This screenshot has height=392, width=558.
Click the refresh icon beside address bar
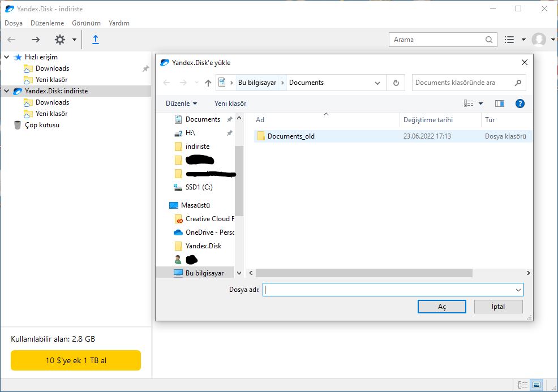click(x=396, y=83)
